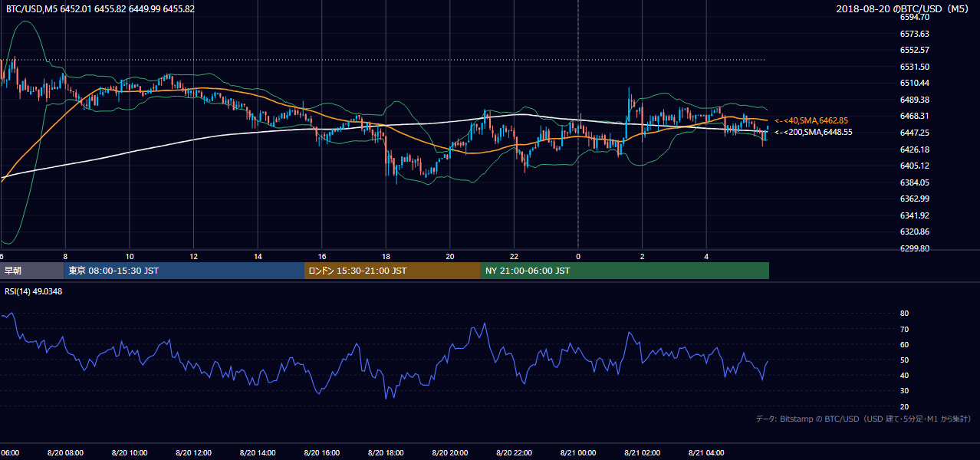Click the RSI axis value 20
The width and height of the screenshot is (980, 460).
click(x=904, y=406)
